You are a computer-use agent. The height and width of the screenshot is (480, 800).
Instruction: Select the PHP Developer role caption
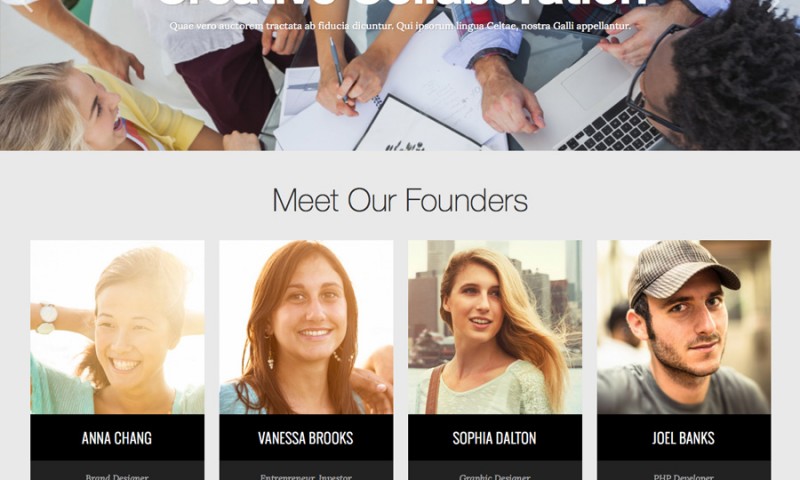point(683,477)
